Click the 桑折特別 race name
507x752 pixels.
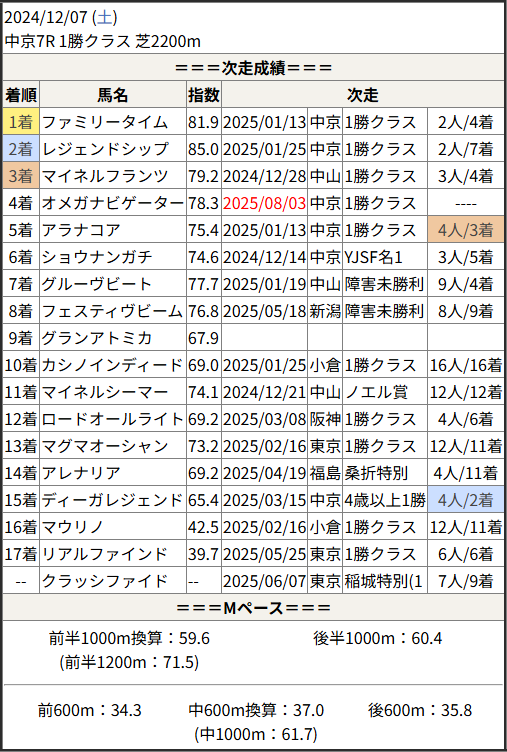376,473
